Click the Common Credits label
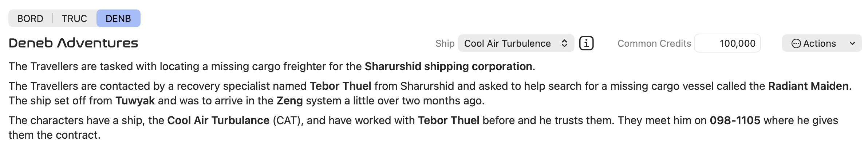This screenshot has width=868, height=146. [x=654, y=43]
